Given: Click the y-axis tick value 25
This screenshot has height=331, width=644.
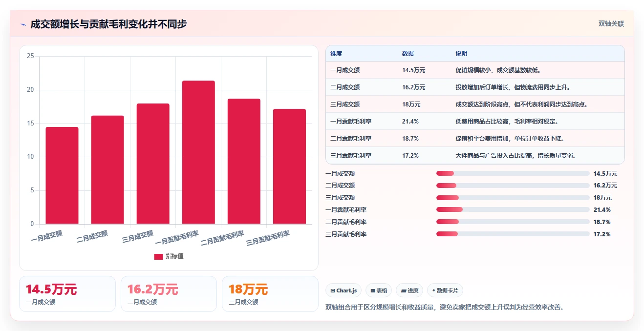Looking at the screenshot, I should (x=30, y=56).
